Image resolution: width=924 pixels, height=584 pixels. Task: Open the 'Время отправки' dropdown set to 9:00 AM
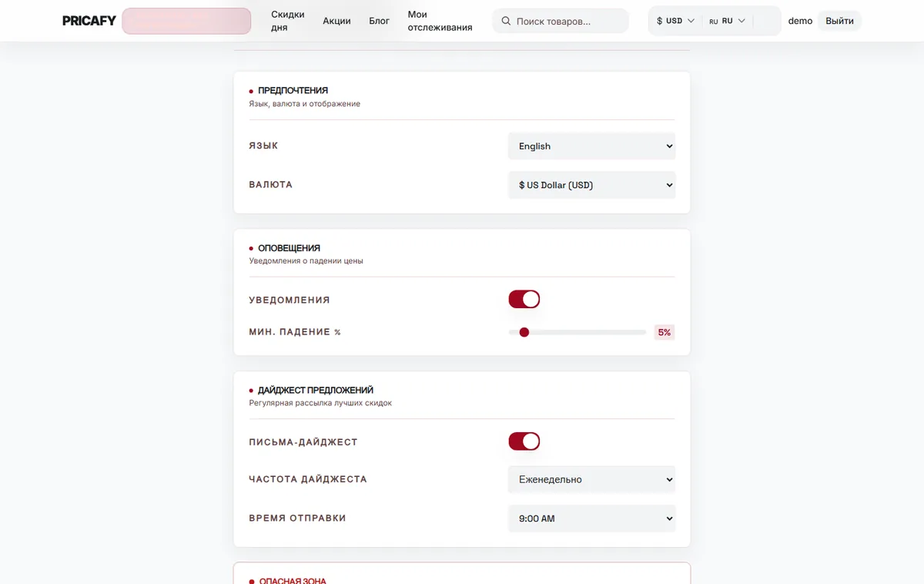(x=591, y=519)
